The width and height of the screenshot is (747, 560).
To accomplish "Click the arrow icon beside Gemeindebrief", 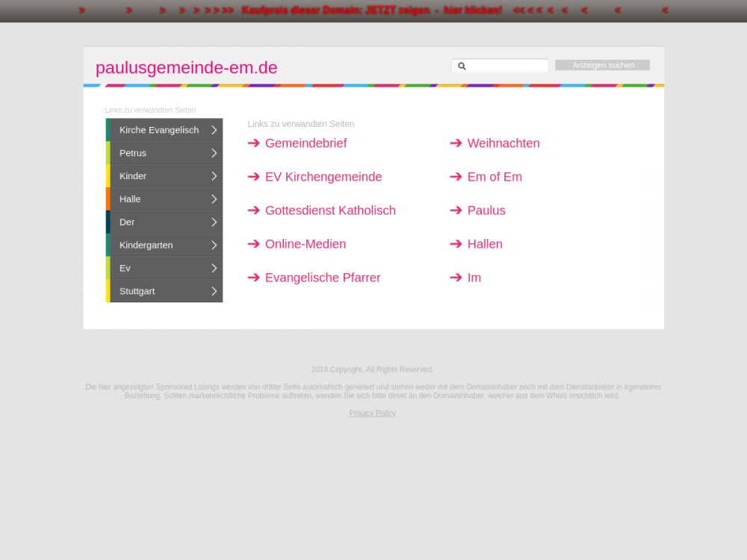I will pos(254,143).
